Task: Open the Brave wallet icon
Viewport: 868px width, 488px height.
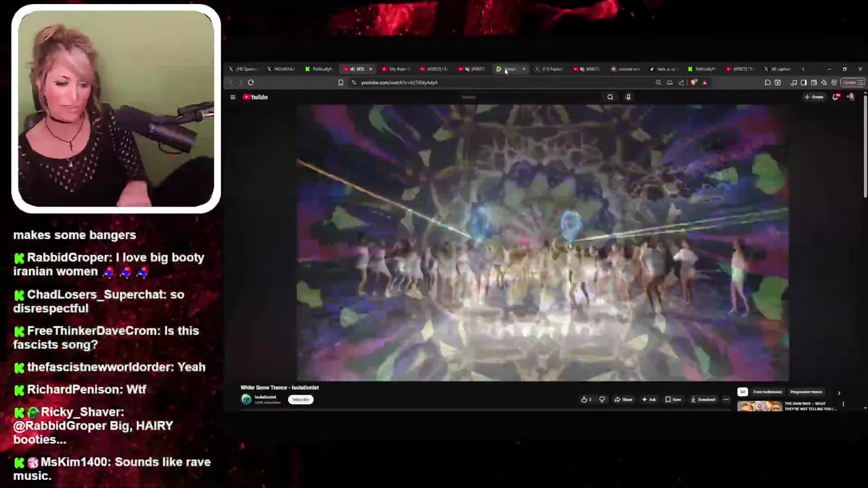Action: click(814, 83)
